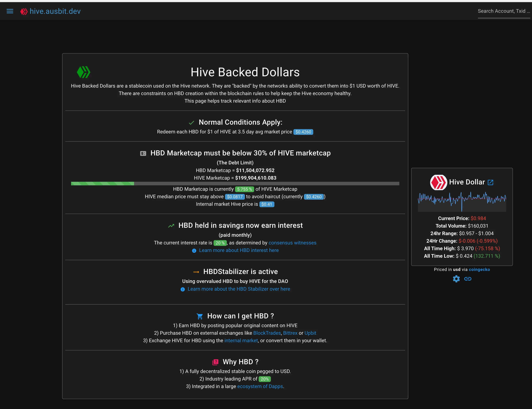The width and height of the screenshot is (532, 409).
Task: Click the 24Hr Change $-0.006 (-0.599%) value
Action: pos(478,241)
